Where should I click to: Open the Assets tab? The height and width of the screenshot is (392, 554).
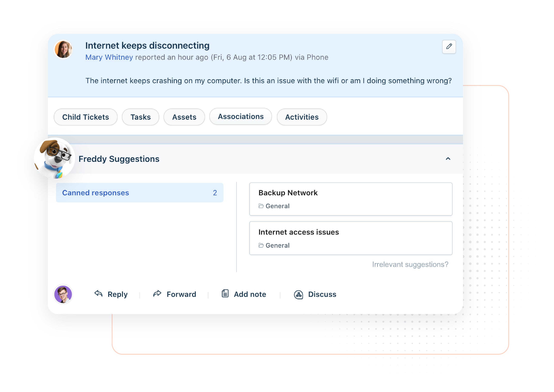(184, 117)
